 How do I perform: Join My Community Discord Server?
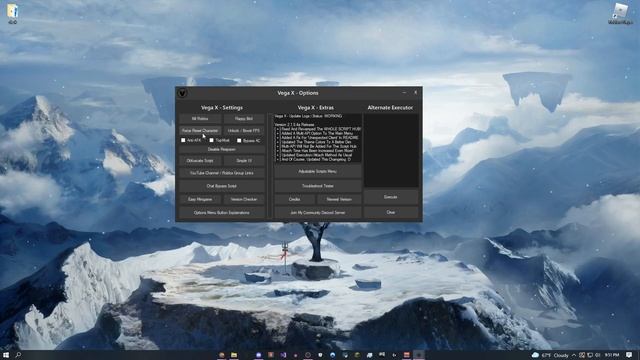pos(318,213)
